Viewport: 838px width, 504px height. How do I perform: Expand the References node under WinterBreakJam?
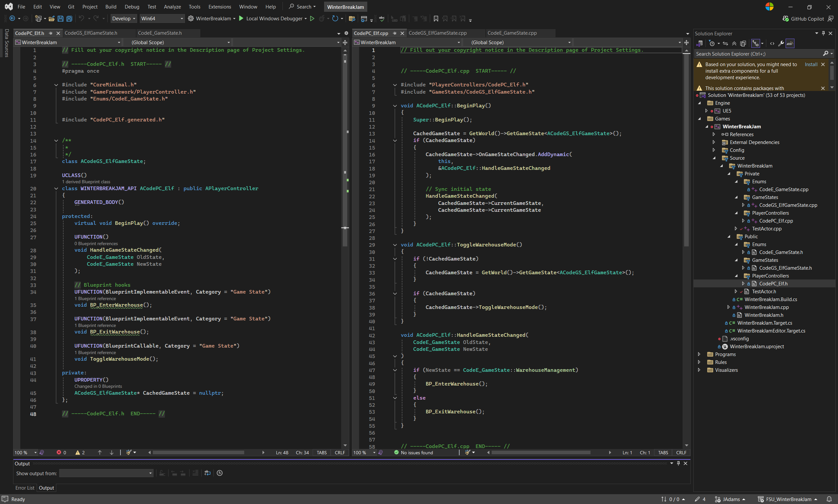[x=713, y=134]
